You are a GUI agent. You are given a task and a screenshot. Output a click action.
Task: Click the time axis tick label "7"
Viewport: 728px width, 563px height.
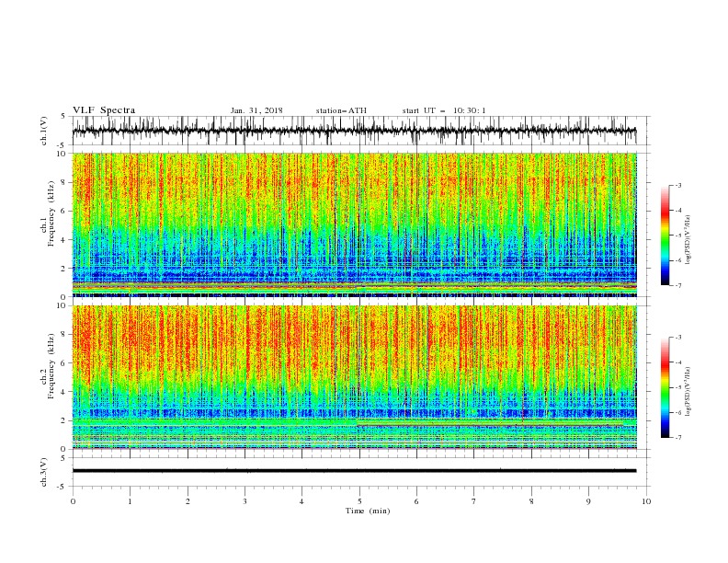pyautogui.click(x=474, y=501)
